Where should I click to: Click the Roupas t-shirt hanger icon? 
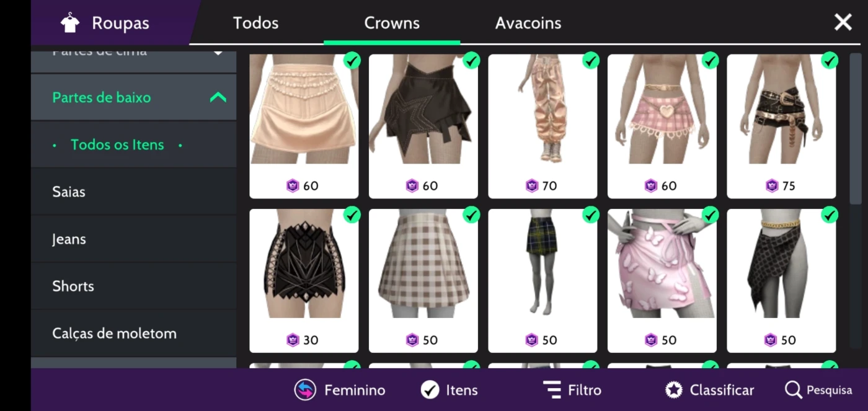point(70,23)
